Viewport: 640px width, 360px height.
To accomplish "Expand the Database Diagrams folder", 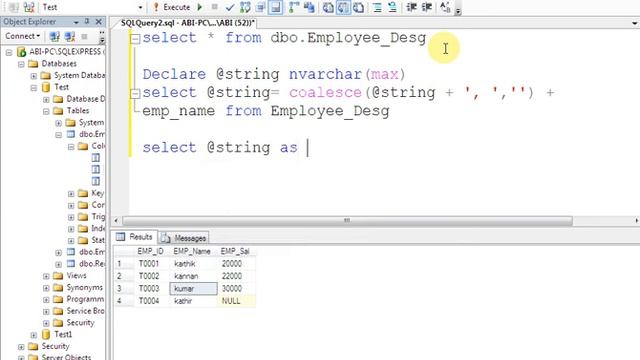I will tap(46, 100).
